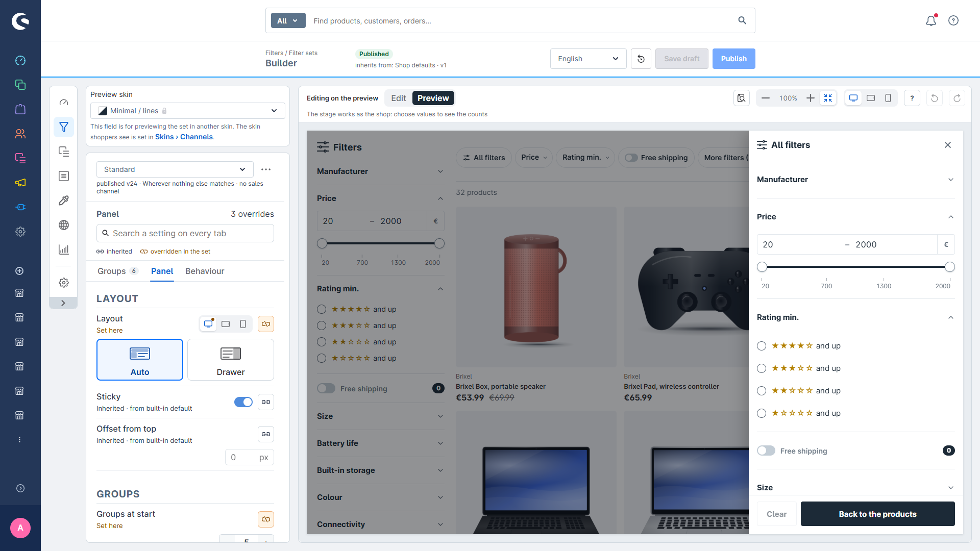Click Back to the products button

[x=877, y=514]
